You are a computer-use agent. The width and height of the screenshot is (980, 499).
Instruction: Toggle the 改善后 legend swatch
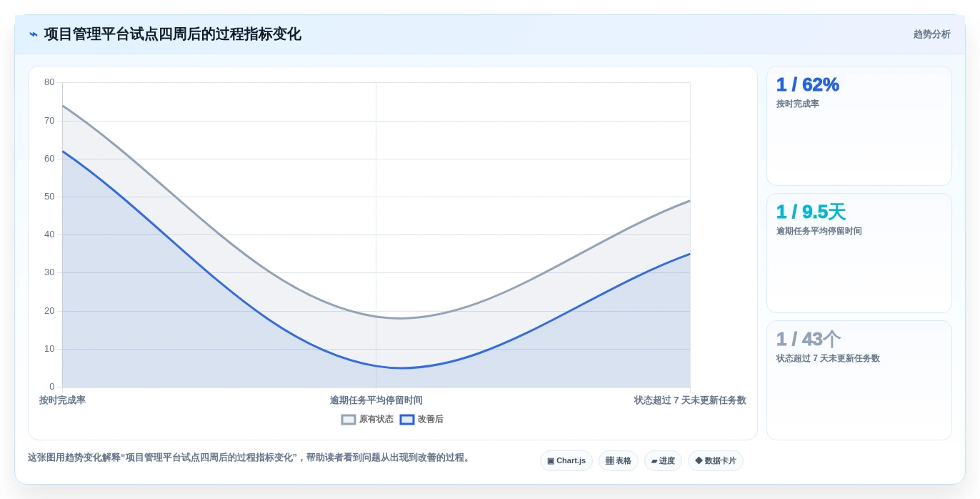[x=407, y=420]
